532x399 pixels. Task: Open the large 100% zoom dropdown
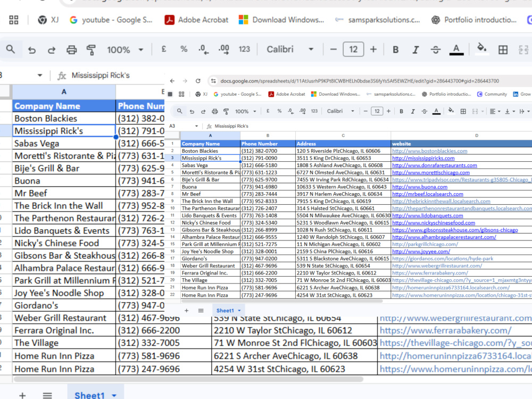tap(125, 50)
